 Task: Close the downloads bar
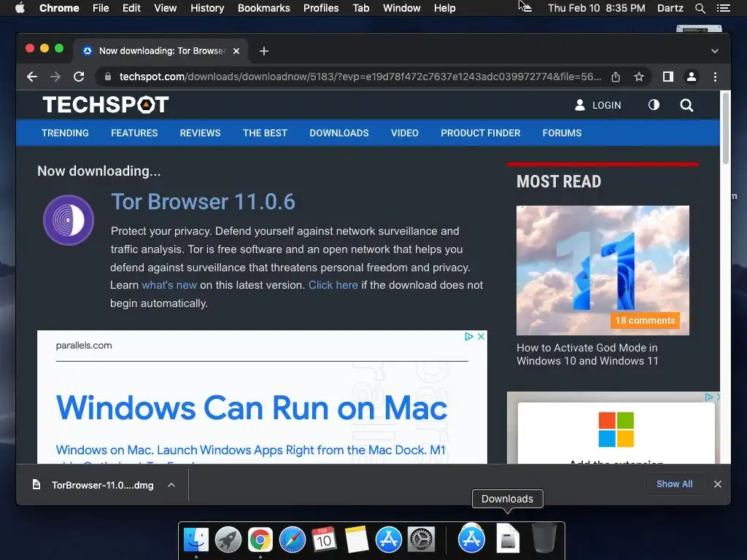[x=718, y=484]
